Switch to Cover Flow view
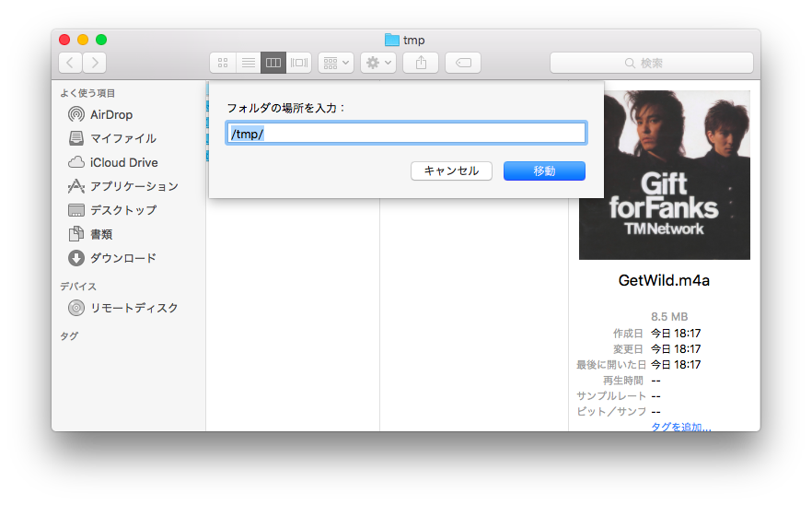 (299, 63)
